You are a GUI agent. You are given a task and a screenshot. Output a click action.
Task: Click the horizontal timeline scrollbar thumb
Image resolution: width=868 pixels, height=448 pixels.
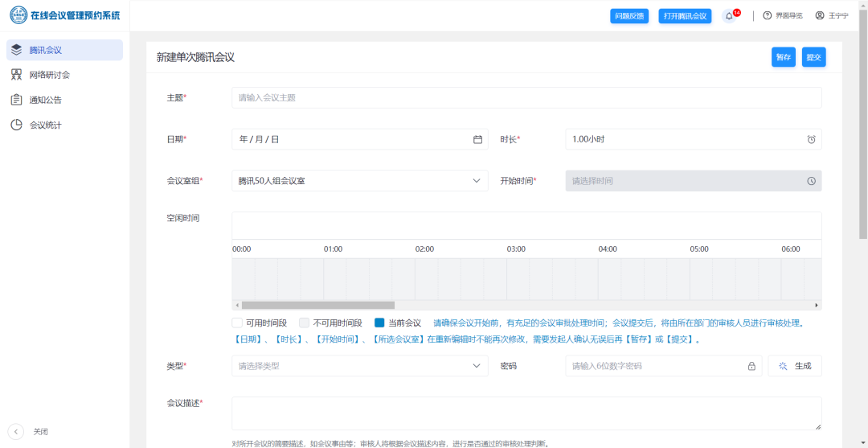click(318, 305)
